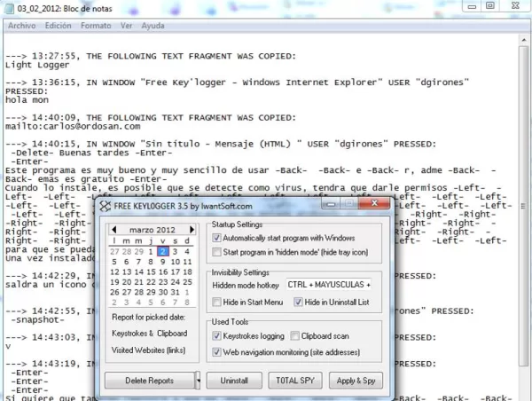Open the Ayuda menu
This screenshot has height=401, width=532.
tap(153, 26)
